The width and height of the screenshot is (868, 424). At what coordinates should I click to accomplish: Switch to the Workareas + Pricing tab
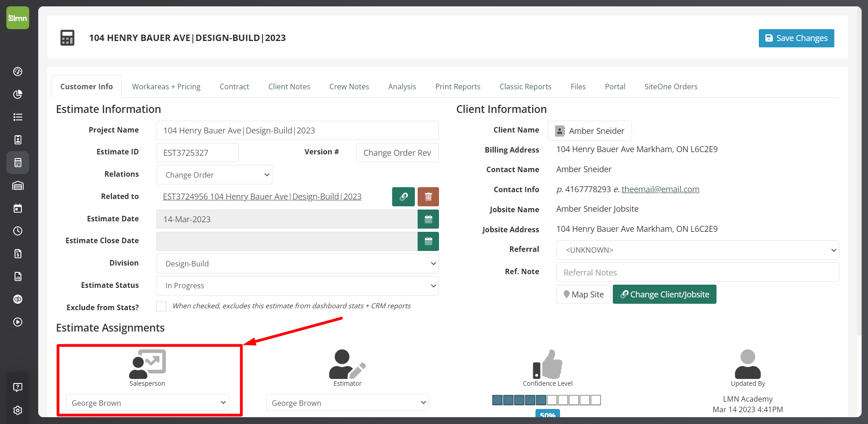tap(166, 87)
